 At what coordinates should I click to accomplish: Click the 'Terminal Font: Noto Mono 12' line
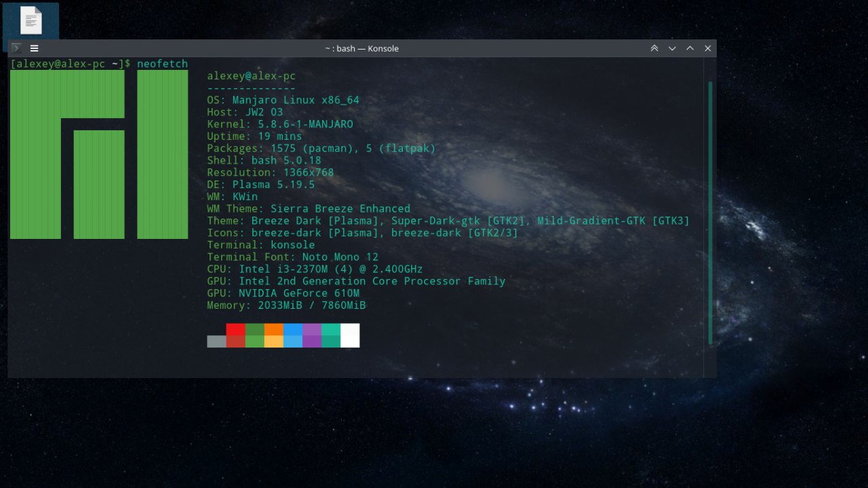[x=293, y=257]
